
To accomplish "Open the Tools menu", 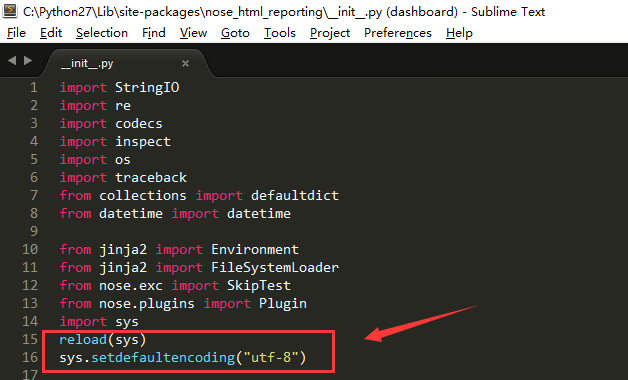I will 280,33.
